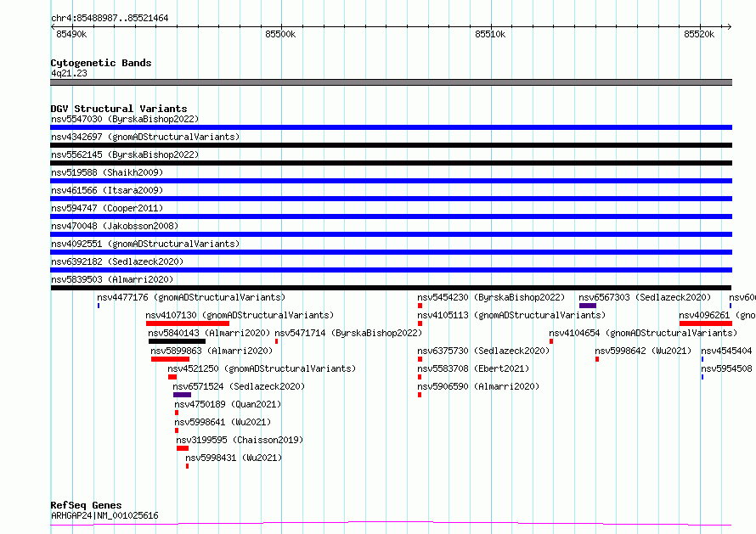Select the DGV Structural Variants track title
The image size is (756, 534).
(119, 109)
